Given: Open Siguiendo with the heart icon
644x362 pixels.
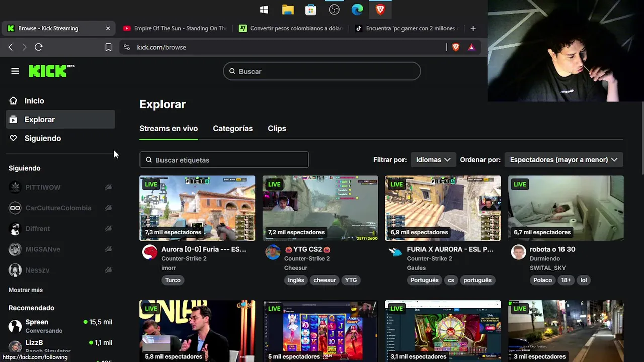Looking at the screenshot, I should click(x=13, y=138).
